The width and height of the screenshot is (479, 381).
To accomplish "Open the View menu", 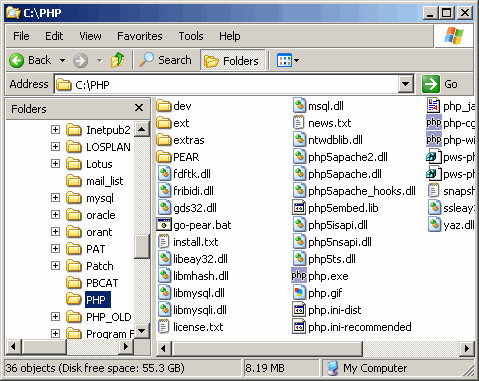I will [x=90, y=36].
